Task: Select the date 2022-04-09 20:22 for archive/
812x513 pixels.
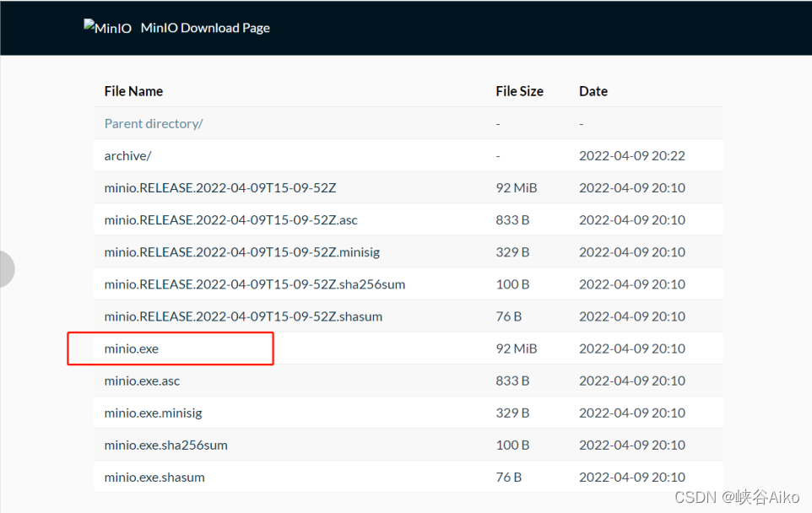Action: point(631,156)
